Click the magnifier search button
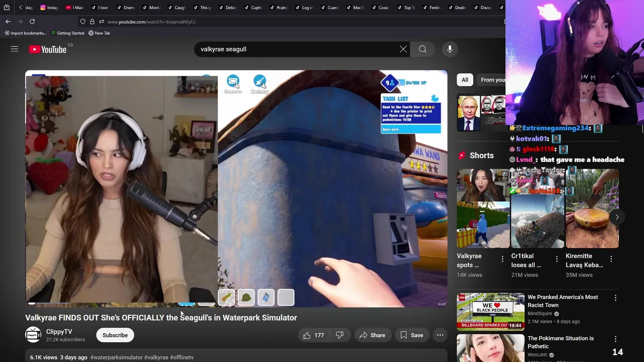 423,49
